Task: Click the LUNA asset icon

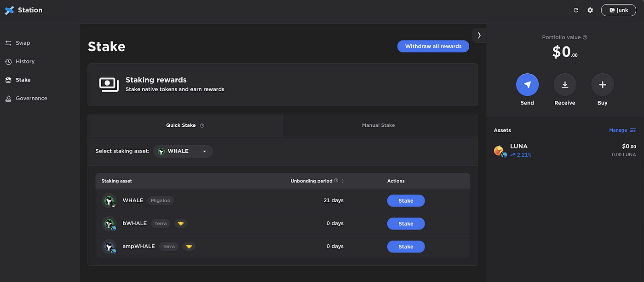Action: pos(500,151)
